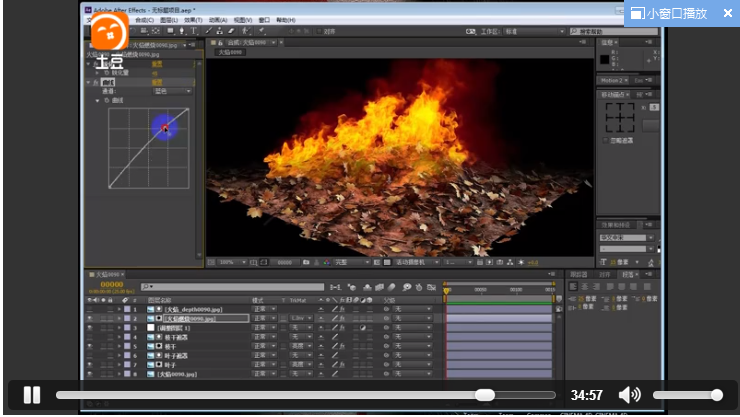Click the video progress slider knob

(485, 395)
